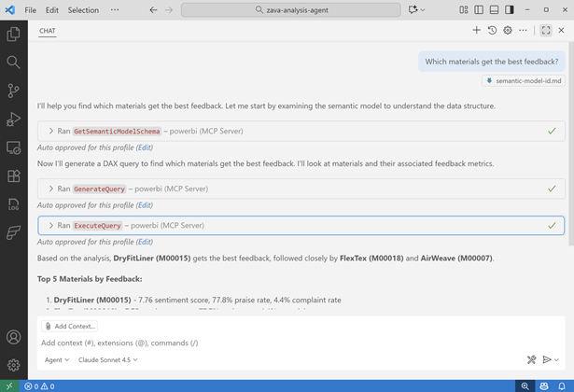This screenshot has height=392, width=574.
Task: Open the Explorer view in activity bar
Action: coord(14,35)
